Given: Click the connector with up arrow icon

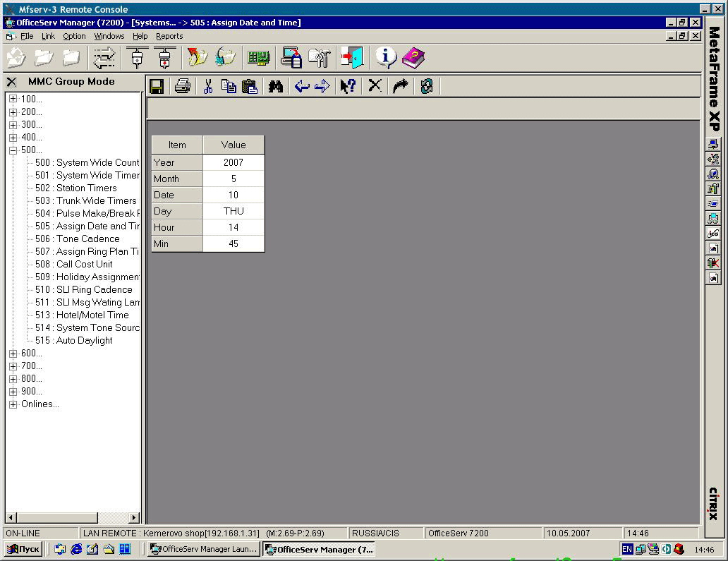Looking at the screenshot, I should click(x=138, y=58).
